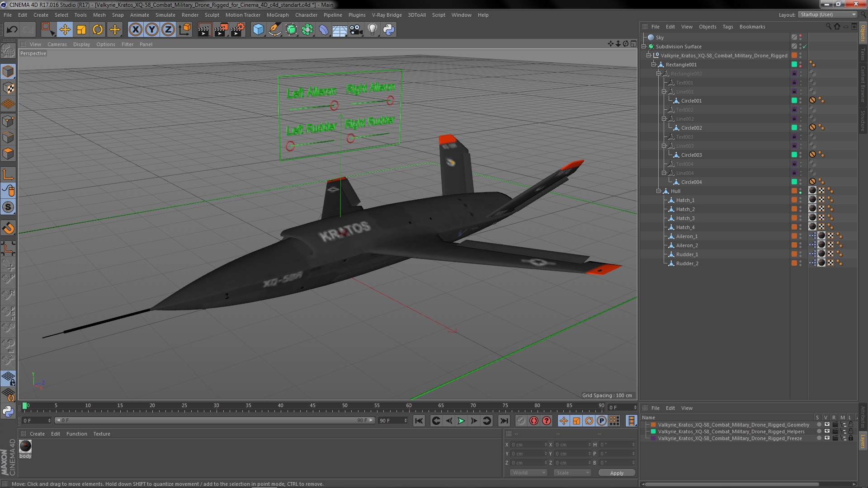Image resolution: width=868 pixels, height=488 pixels.
Task: Add a Camera object
Action: click(x=356, y=30)
